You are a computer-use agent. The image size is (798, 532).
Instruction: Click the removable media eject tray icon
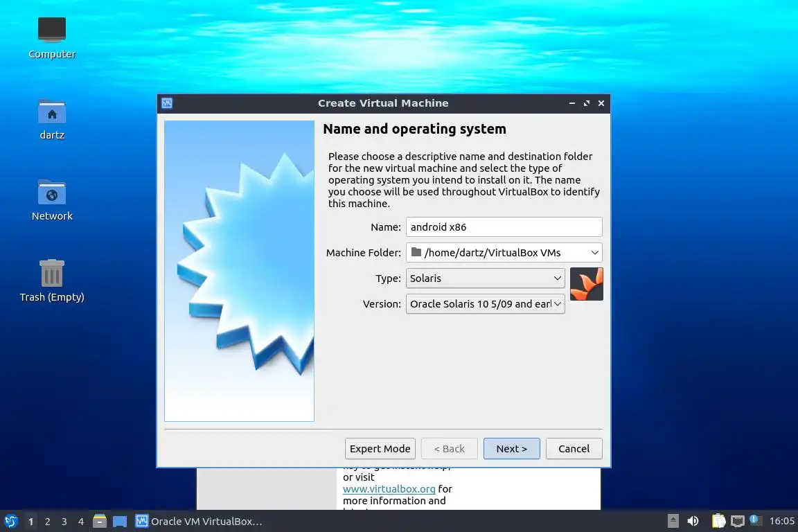click(673, 521)
